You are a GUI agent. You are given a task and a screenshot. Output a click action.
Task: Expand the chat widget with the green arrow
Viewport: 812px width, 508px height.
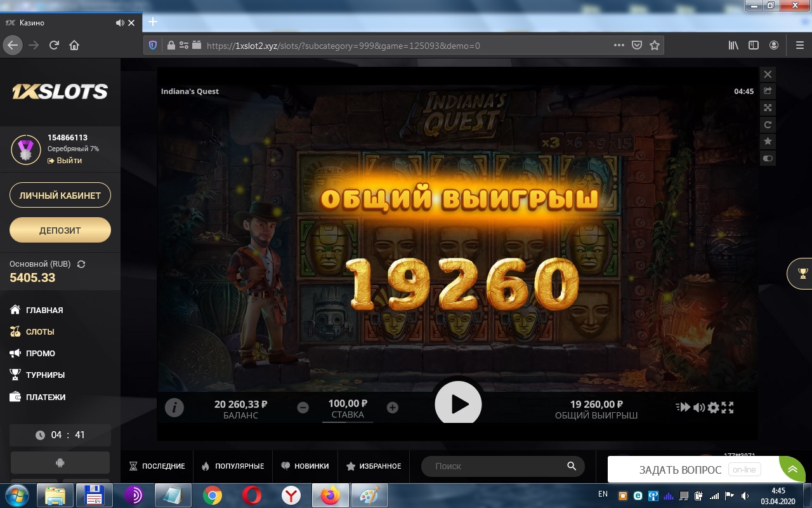point(792,470)
